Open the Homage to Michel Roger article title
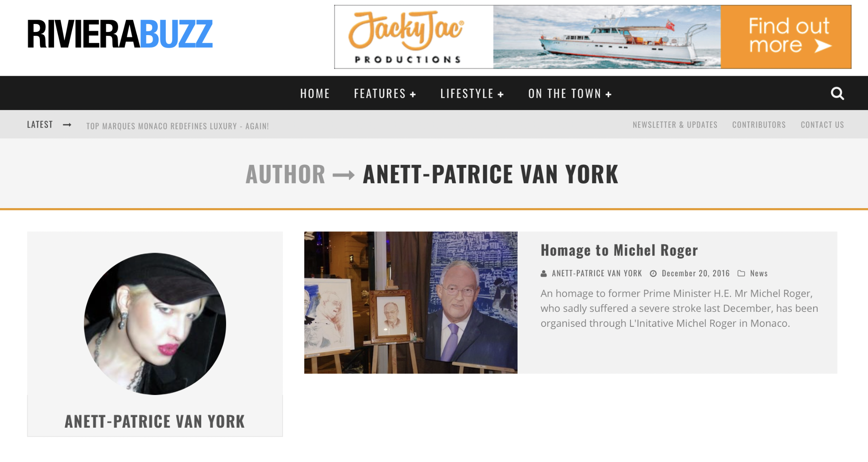 tap(619, 250)
